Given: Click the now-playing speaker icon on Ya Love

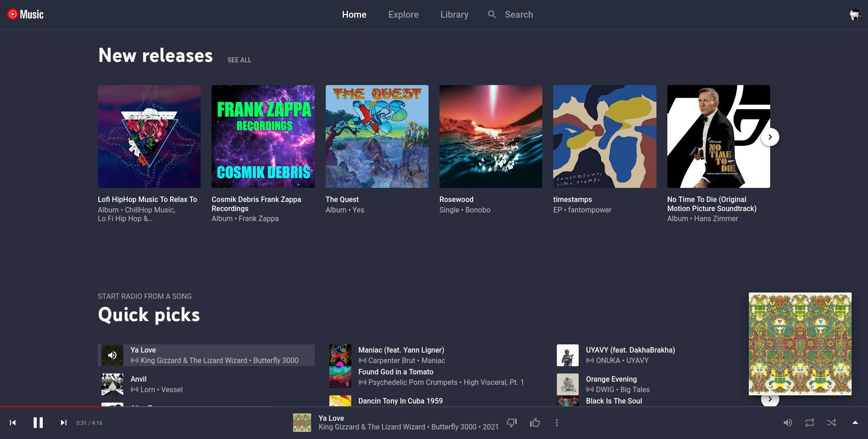Looking at the screenshot, I should point(112,355).
